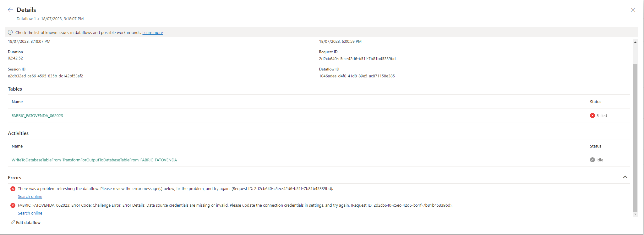Open the Learn more link
The width and height of the screenshot is (644, 235).
coord(153,32)
